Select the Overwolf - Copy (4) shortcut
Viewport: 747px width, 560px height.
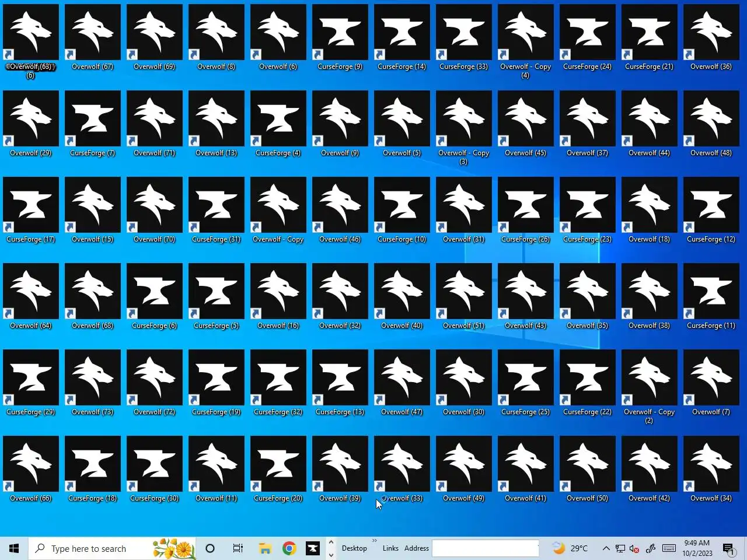pyautogui.click(x=526, y=42)
